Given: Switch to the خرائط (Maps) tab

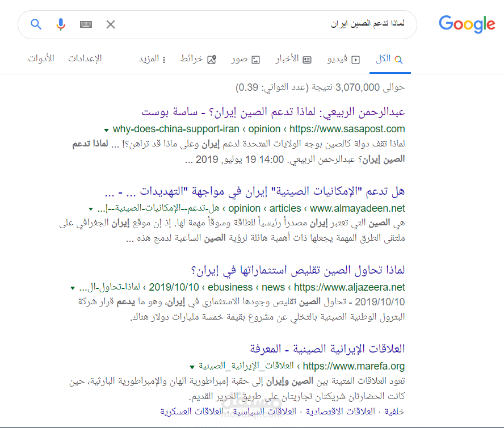Looking at the screenshot, I should 198,59.
